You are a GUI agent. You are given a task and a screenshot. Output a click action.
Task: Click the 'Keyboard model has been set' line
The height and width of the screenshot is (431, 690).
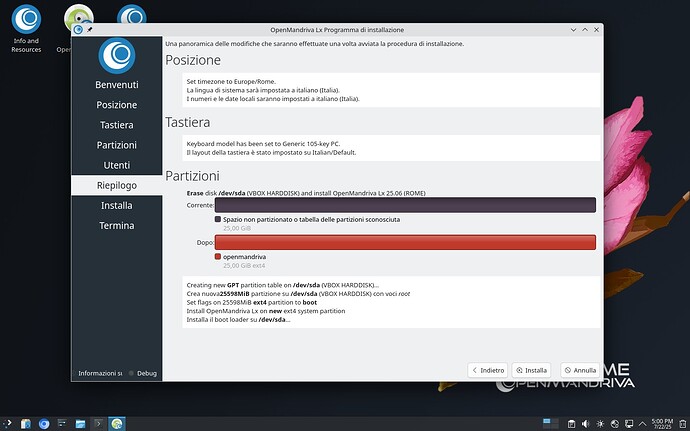pyautogui.click(x=263, y=144)
